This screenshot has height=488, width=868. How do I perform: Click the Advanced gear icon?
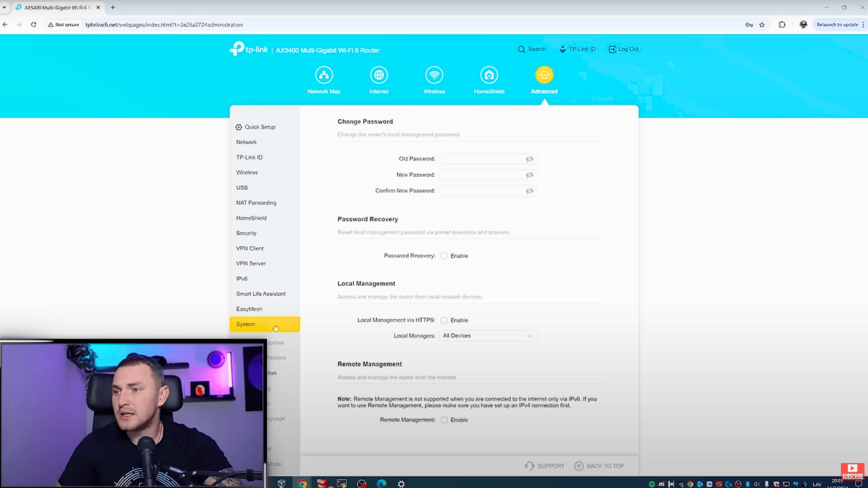pyautogui.click(x=544, y=75)
